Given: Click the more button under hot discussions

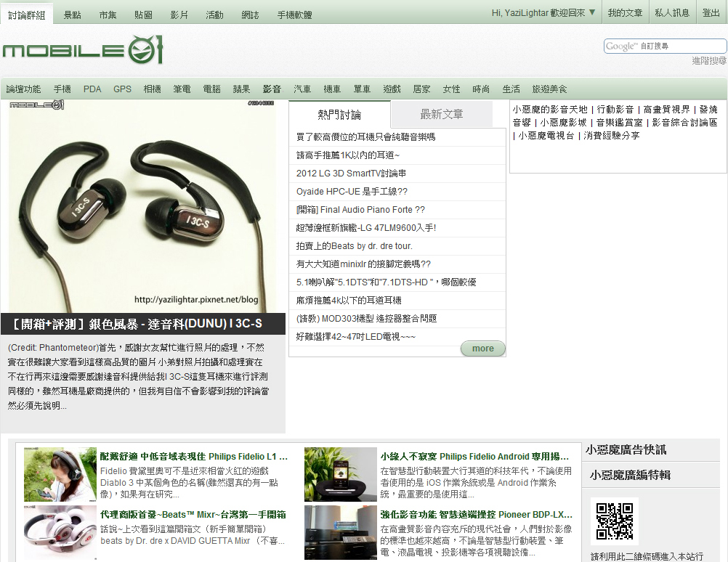Looking at the screenshot, I should [x=483, y=349].
